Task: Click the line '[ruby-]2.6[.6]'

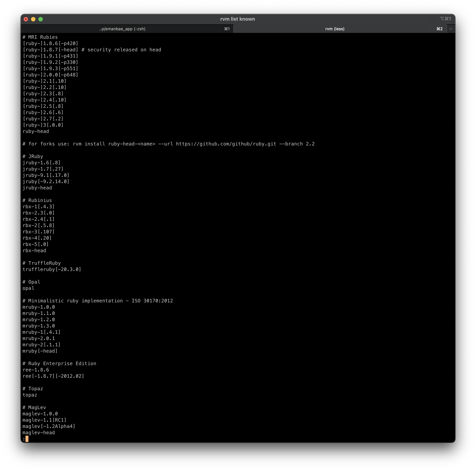Action: click(x=43, y=113)
